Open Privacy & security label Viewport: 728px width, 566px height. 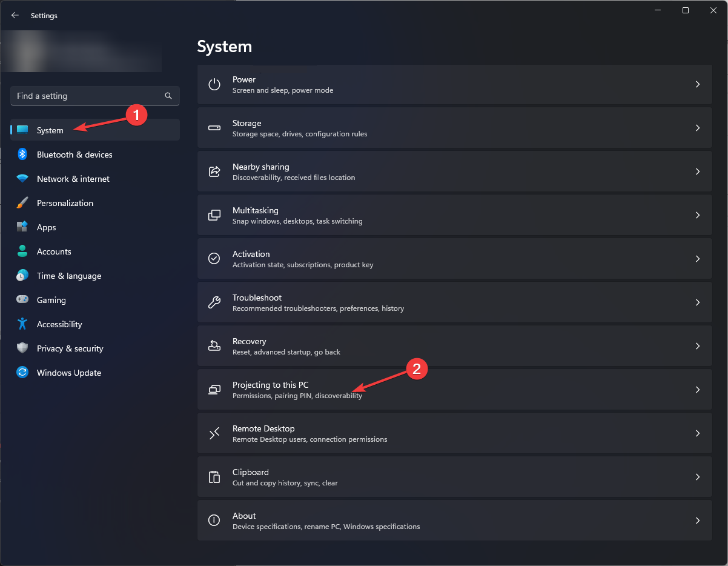coord(70,348)
